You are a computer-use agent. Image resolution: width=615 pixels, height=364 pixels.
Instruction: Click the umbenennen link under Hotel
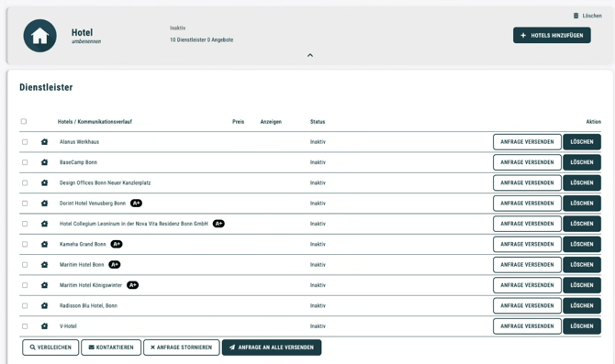point(86,41)
